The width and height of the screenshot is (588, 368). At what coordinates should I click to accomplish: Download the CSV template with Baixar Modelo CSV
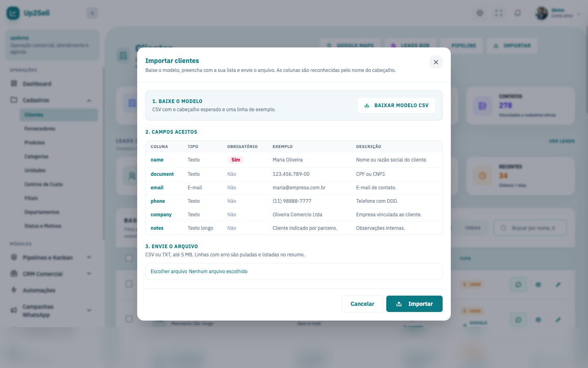click(396, 105)
